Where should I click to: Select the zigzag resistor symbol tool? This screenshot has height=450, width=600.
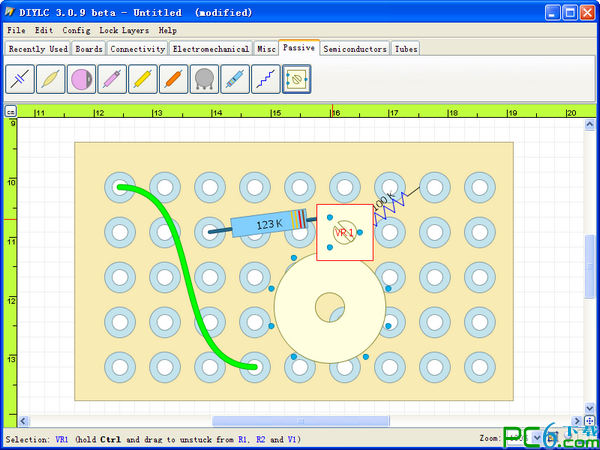[265, 79]
